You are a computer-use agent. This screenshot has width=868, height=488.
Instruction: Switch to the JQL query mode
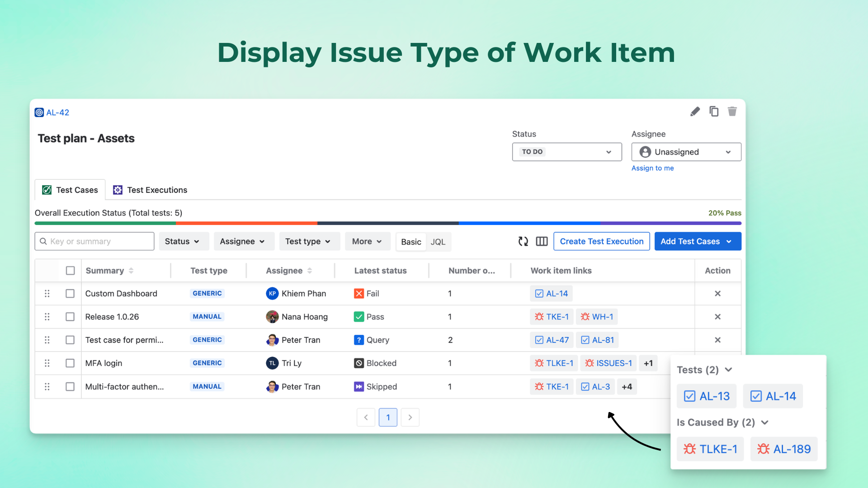pyautogui.click(x=438, y=242)
